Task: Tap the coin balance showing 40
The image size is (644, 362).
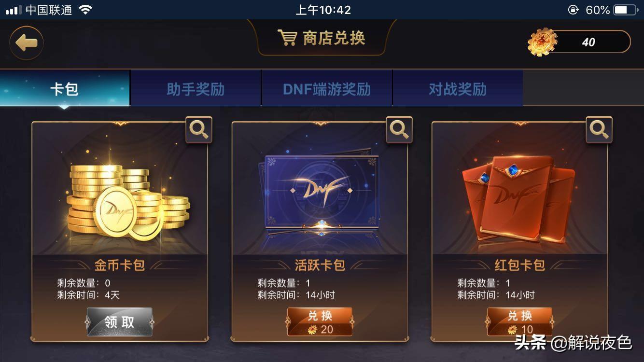Action: [x=588, y=42]
